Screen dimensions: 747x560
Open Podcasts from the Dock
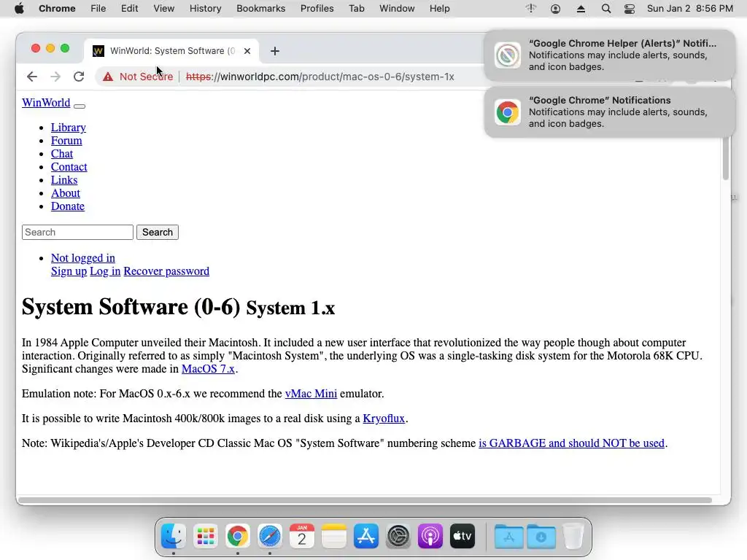coord(430,536)
